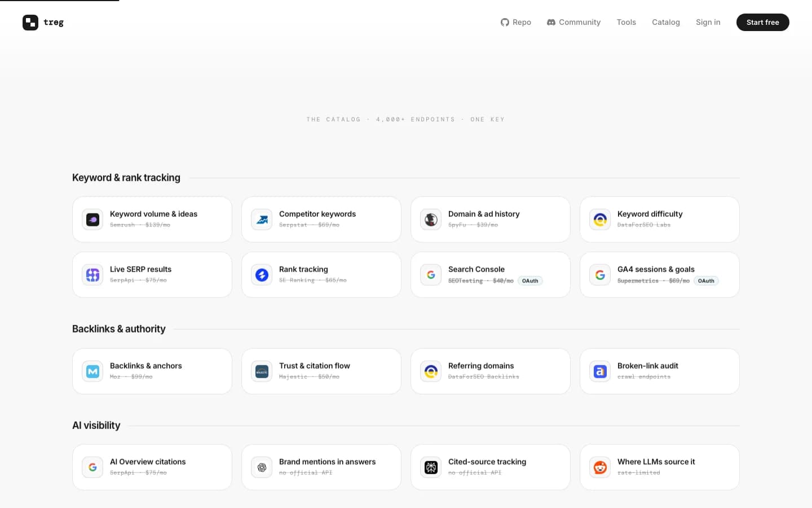Click the Perplexity icon on Cited-source tracking

[431, 467]
